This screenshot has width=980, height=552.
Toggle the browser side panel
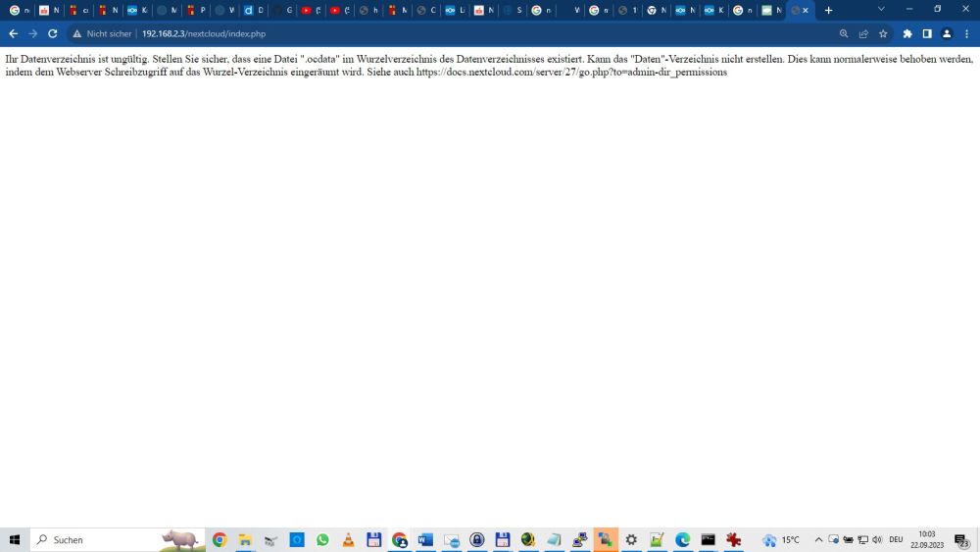click(x=927, y=33)
